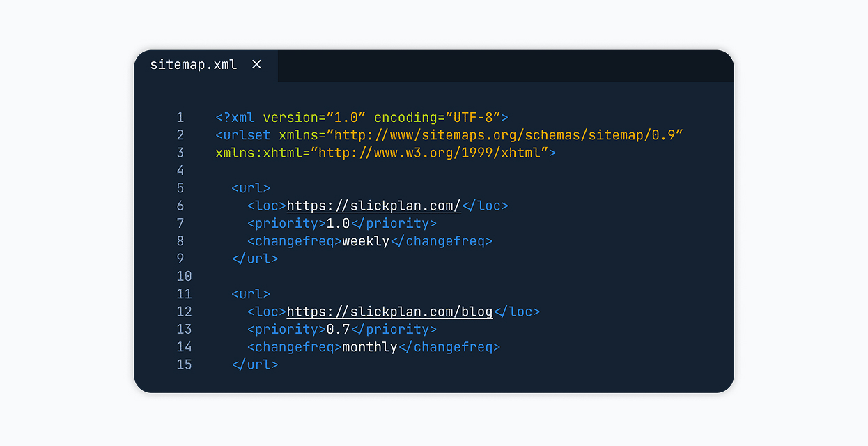This screenshot has width=868, height=446.
Task: Select the sitemap.xml tab
Action: (x=194, y=65)
